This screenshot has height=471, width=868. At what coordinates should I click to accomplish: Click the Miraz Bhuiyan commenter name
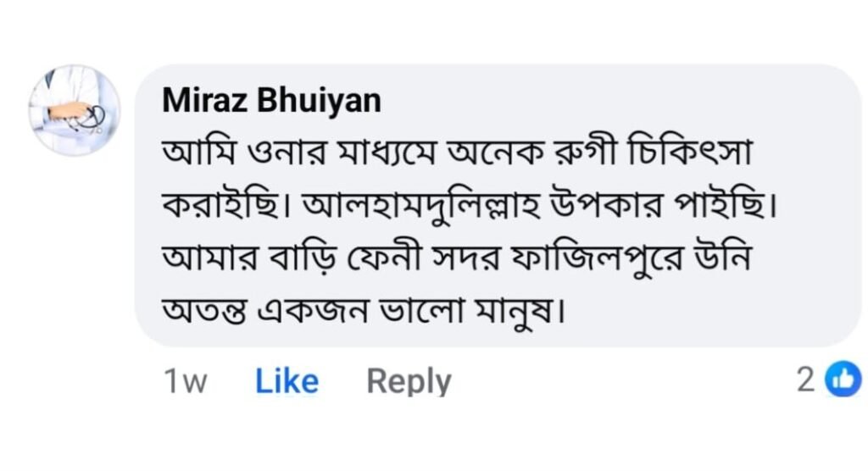pyautogui.click(x=271, y=101)
